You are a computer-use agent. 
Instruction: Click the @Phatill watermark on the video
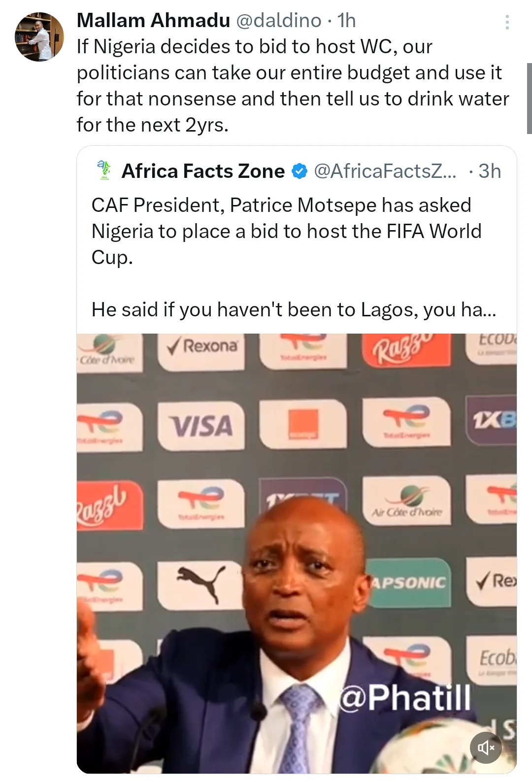click(405, 697)
